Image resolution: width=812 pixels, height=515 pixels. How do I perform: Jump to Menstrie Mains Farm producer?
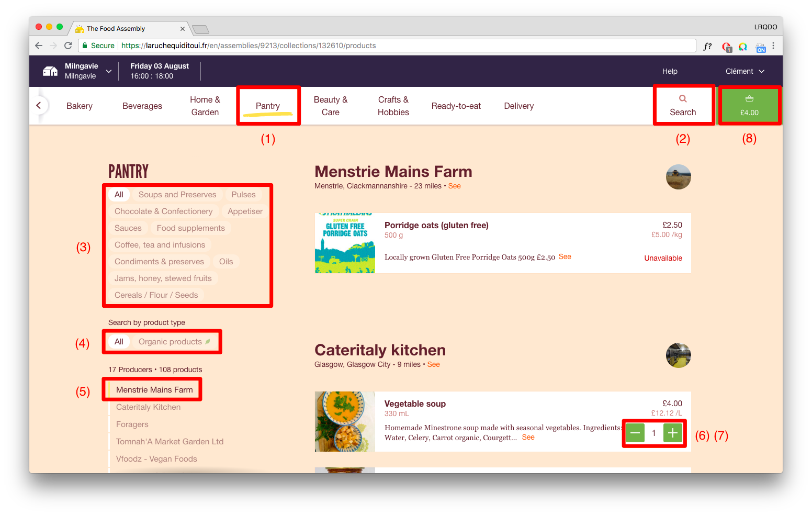click(x=154, y=390)
